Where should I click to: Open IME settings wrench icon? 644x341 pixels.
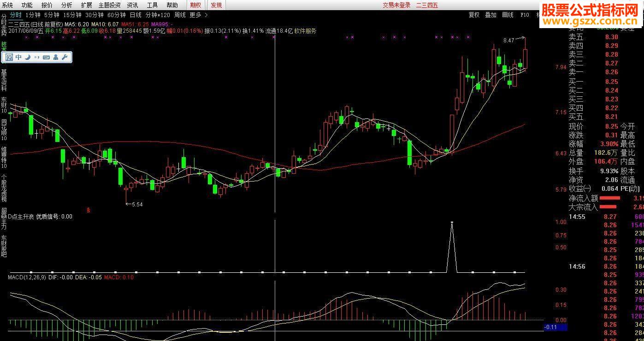65,57
